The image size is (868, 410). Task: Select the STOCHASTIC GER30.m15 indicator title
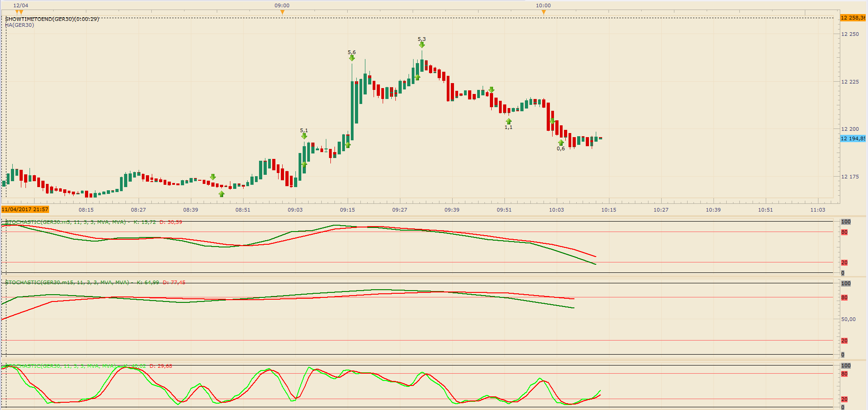click(67, 282)
